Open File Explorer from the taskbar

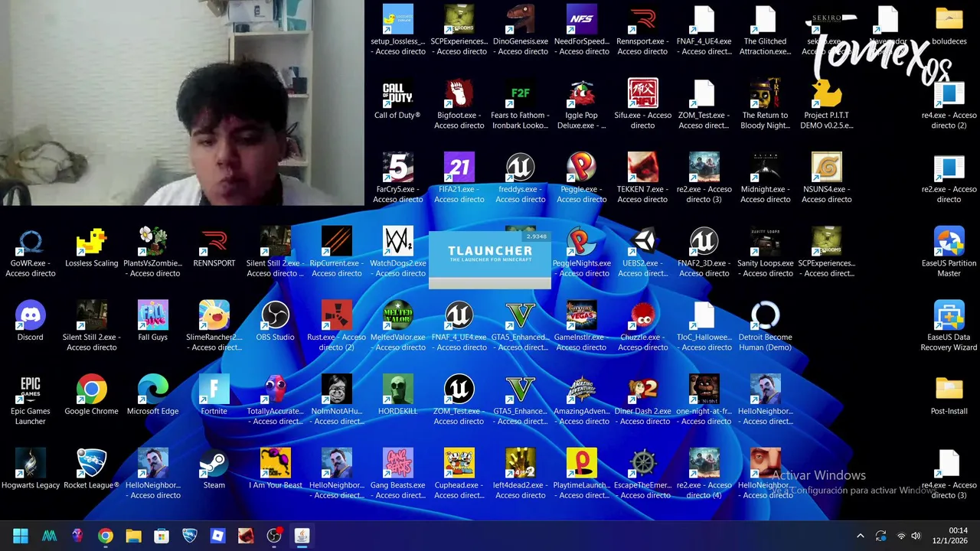133,536
